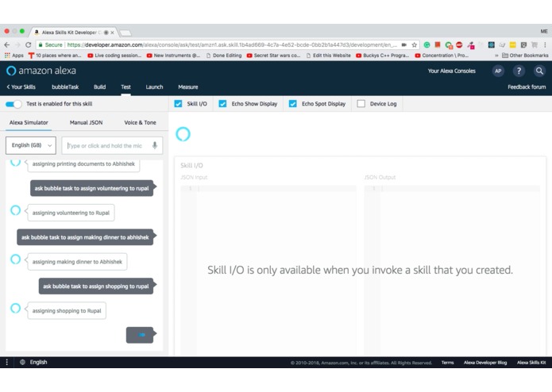Expand the bookmarks overflow chevron
The image size is (552, 392).
(x=496, y=56)
